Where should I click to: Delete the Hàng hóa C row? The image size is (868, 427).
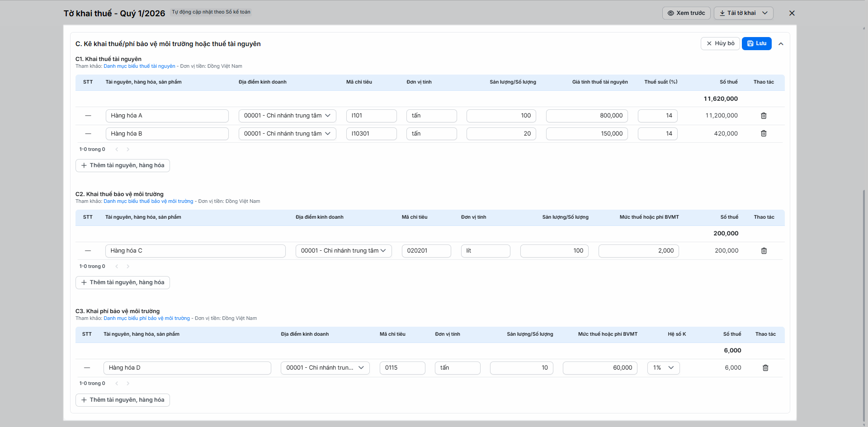(764, 251)
